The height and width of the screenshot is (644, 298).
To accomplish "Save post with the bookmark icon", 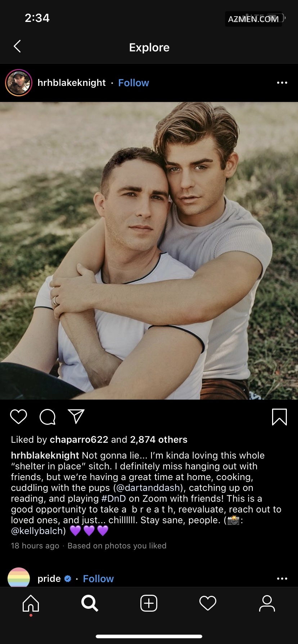I will coord(279,417).
